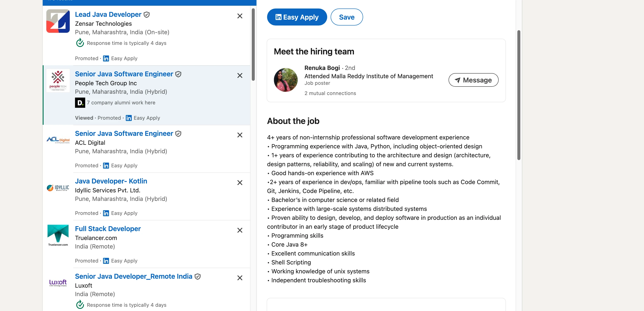Dismiss the Full Stack Developer job card

click(240, 230)
